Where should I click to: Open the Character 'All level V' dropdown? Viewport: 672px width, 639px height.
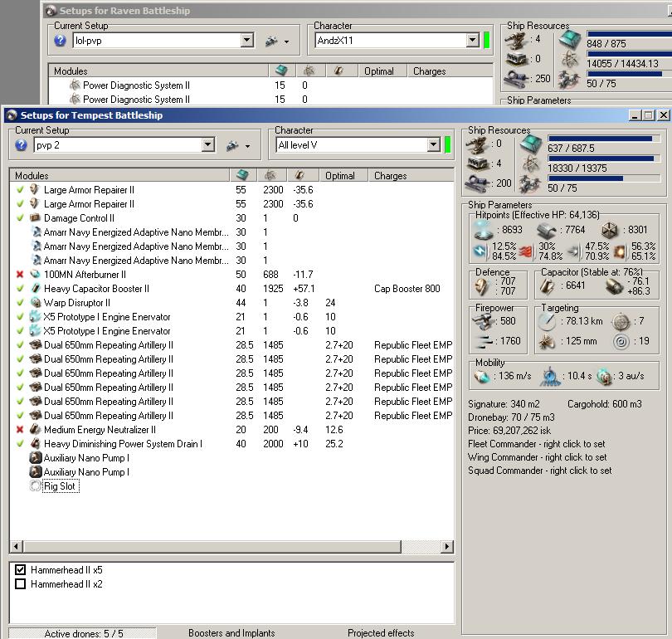coord(433,145)
